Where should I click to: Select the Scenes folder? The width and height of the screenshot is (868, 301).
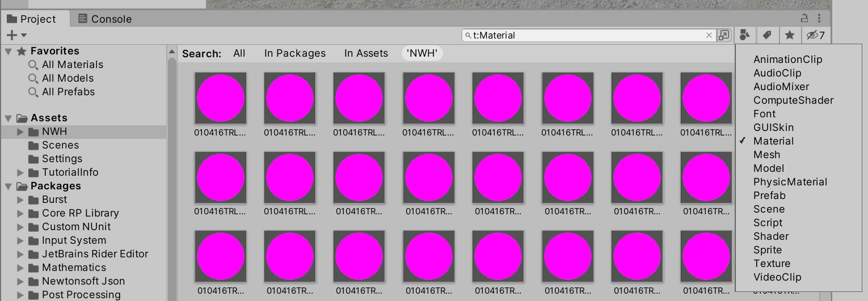pyautogui.click(x=60, y=145)
